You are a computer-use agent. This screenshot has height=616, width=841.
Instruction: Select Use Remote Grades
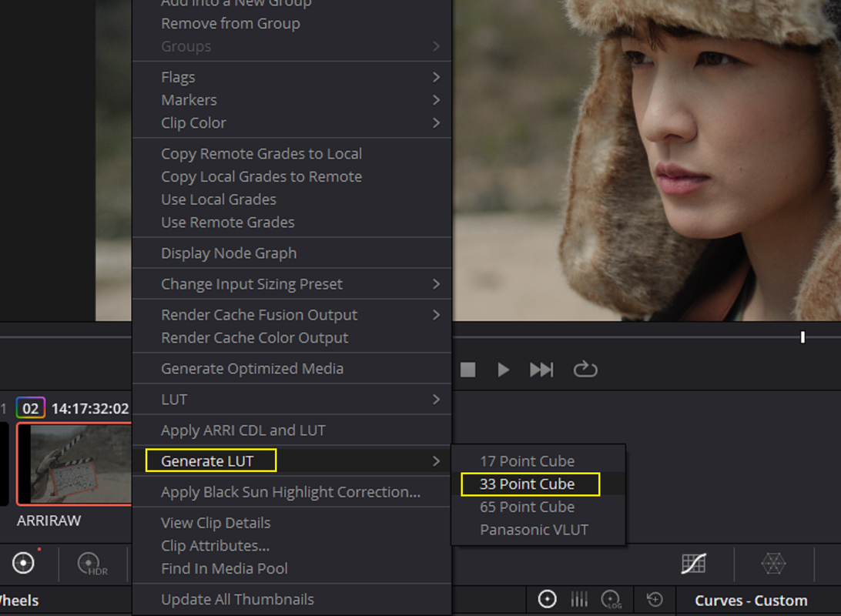click(x=292, y=223)
